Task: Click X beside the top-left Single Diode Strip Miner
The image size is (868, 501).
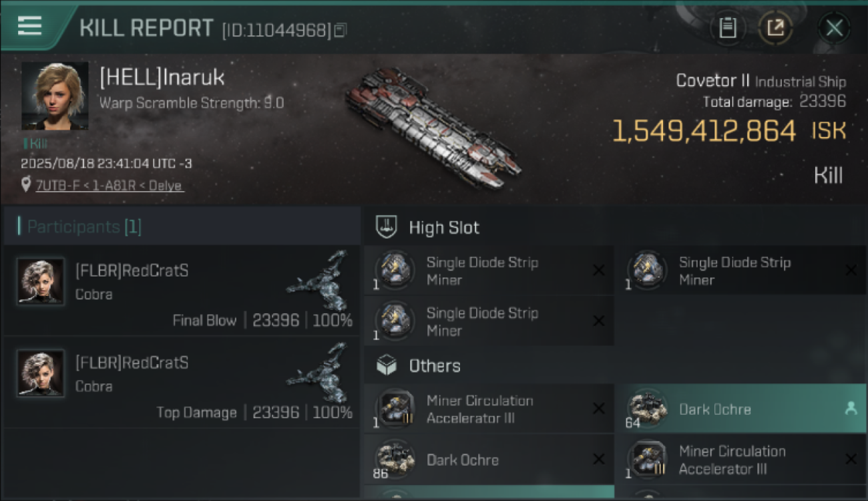Action: pyautogui.click(x=599, y=270)
